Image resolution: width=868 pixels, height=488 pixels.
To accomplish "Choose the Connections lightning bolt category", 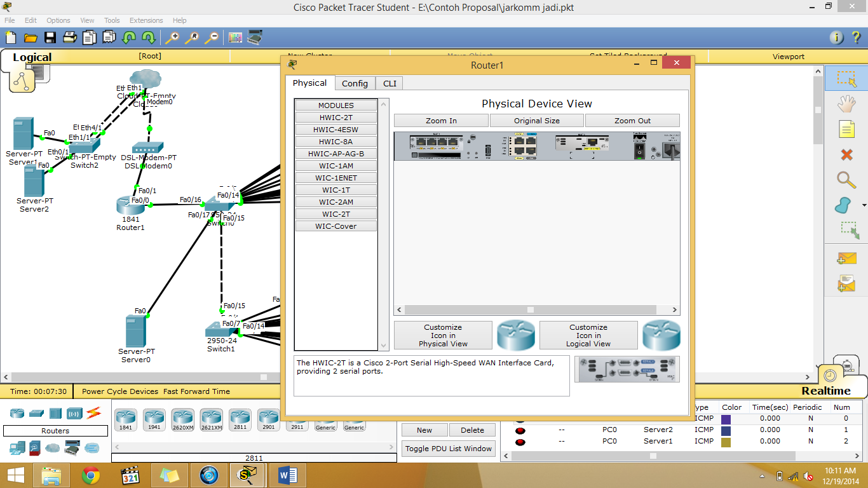I will tap(94, 413).
